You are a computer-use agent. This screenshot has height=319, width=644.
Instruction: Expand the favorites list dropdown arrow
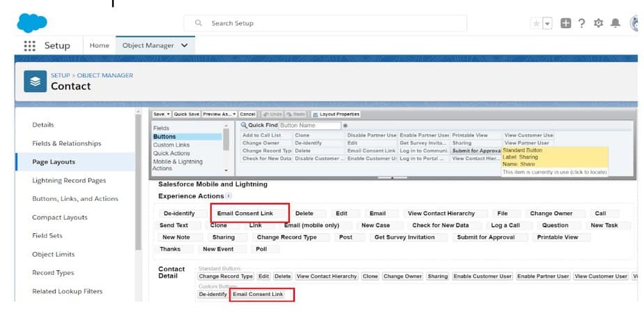point(547,23)
